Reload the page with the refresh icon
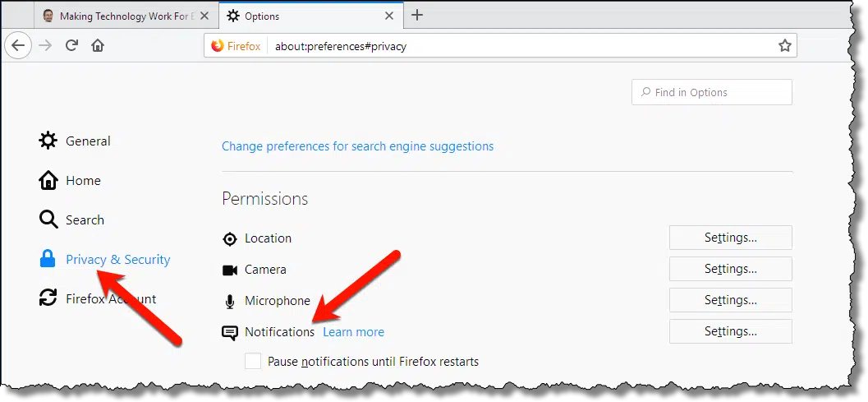This screenshot has width=868, height=402. pos(71,45)
